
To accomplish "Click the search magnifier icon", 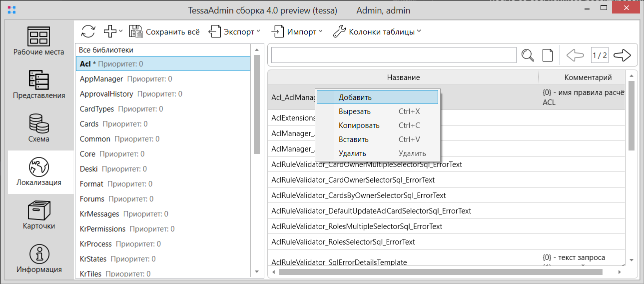I will click(528, 55).
